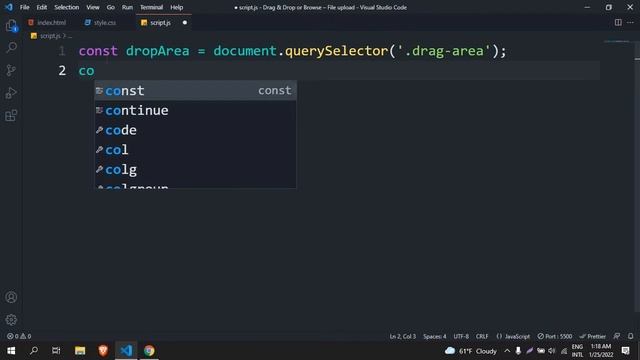
Task: Change line endings via CRLF
Action: pos(482,336)
